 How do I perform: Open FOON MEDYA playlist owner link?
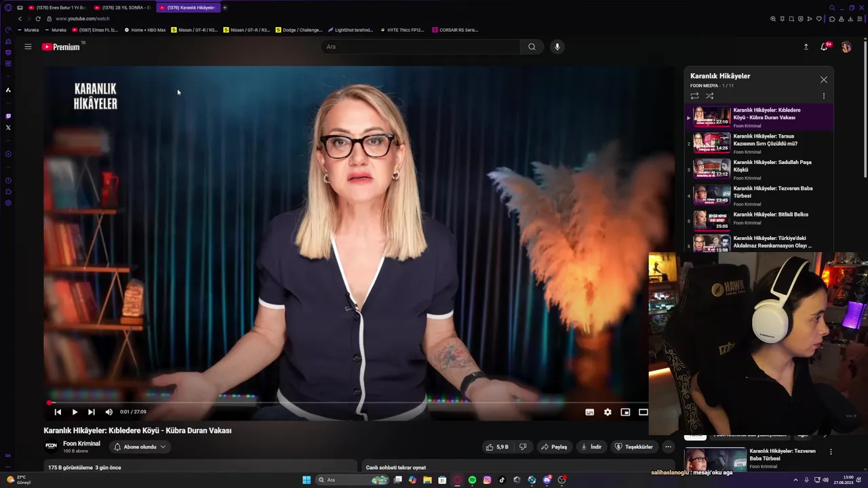(x=704, y=86)
